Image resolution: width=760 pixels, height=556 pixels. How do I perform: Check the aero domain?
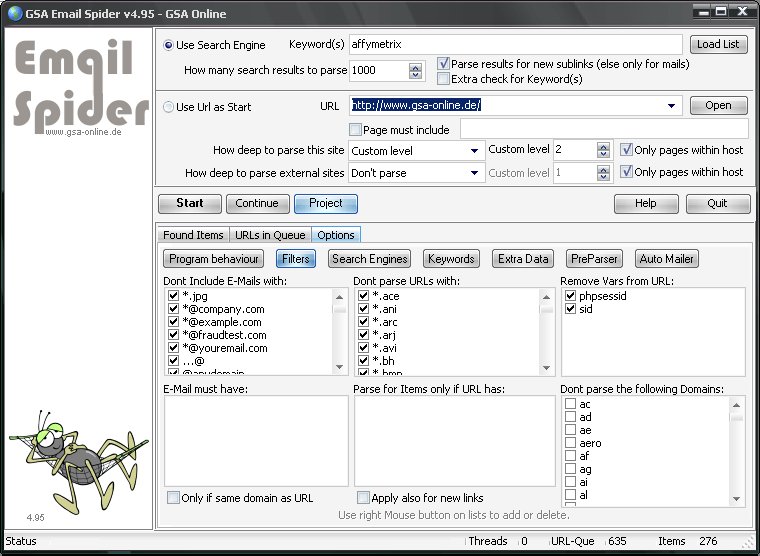point(570,443)
